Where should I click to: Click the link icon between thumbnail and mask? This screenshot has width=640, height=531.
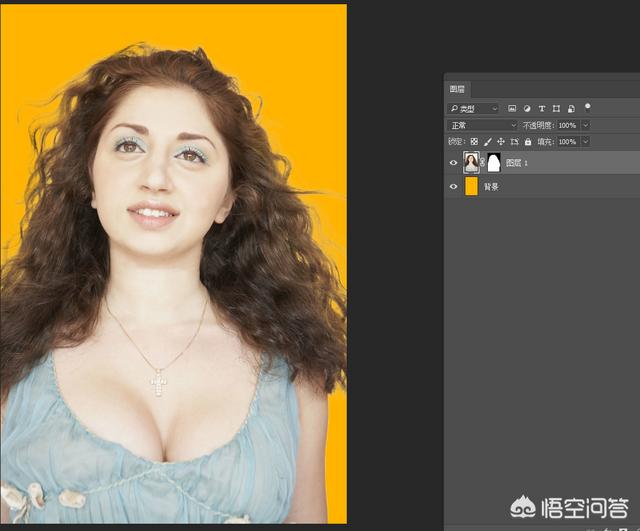(483, 162)
